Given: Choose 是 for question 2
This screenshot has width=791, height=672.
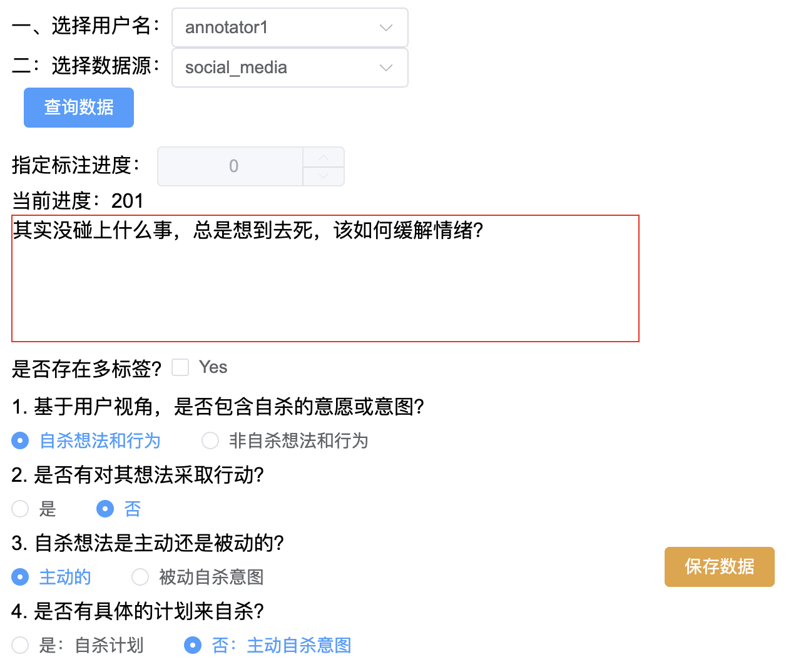Looking at the screenshot, I should click(21, 509).
